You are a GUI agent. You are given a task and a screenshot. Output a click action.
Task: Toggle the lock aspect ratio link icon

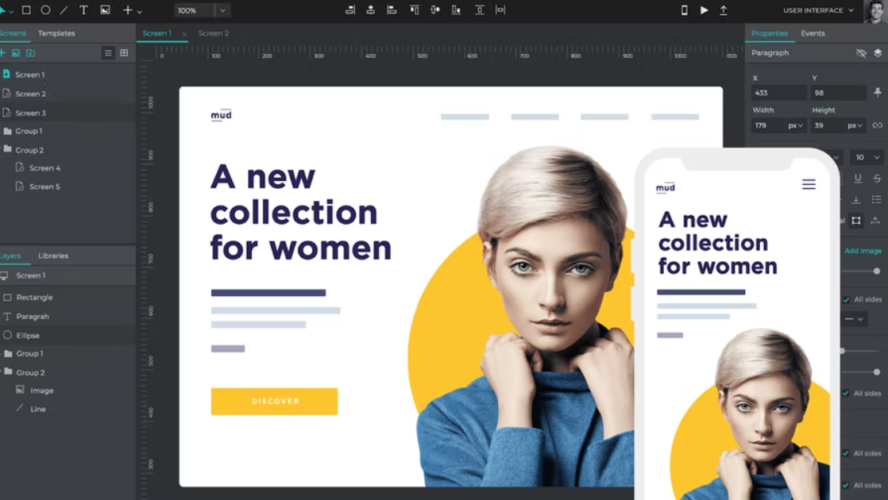[877, 126]
